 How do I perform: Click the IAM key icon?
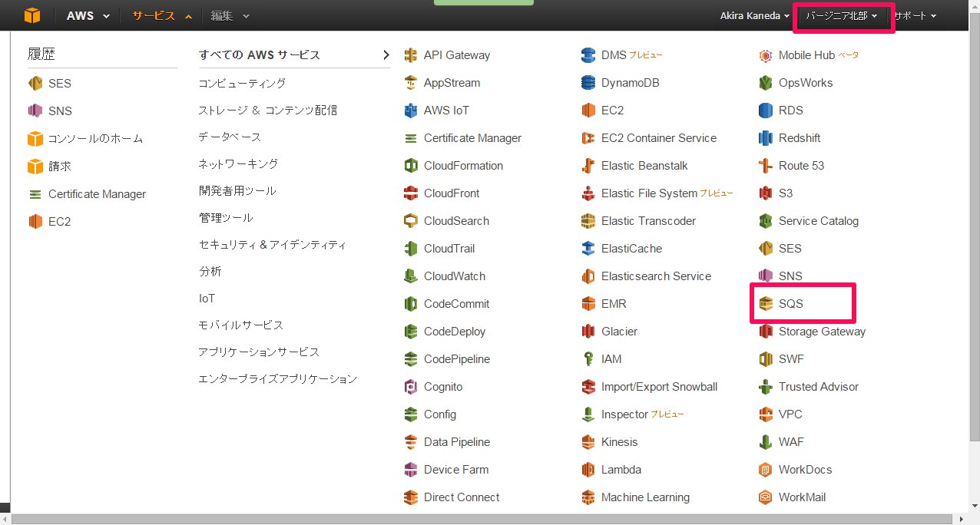(x=588, y=359)
